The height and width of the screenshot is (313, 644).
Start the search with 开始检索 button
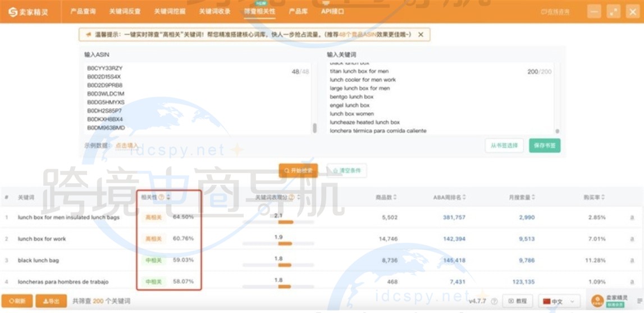click(x=298, y=170)
